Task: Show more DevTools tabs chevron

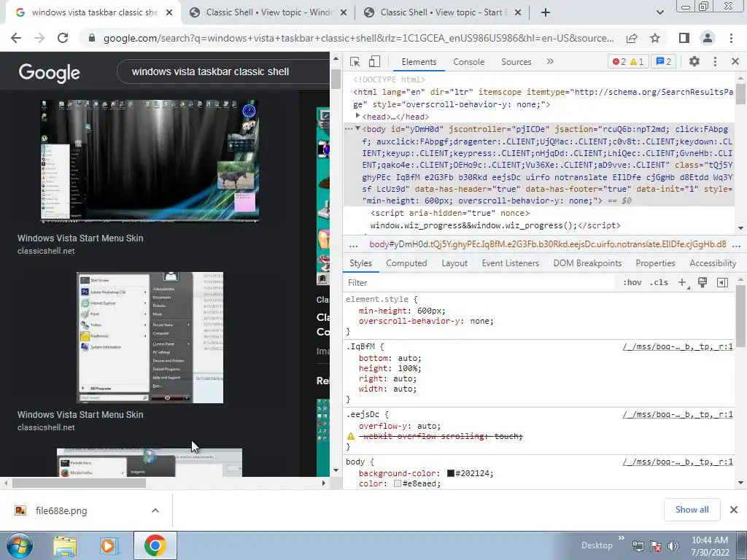Action: [x=550, y=61]
